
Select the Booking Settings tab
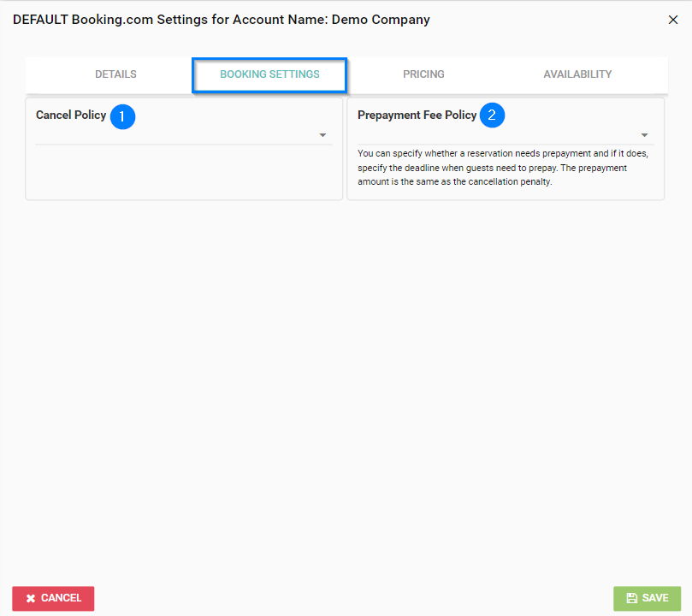[269, 74]
